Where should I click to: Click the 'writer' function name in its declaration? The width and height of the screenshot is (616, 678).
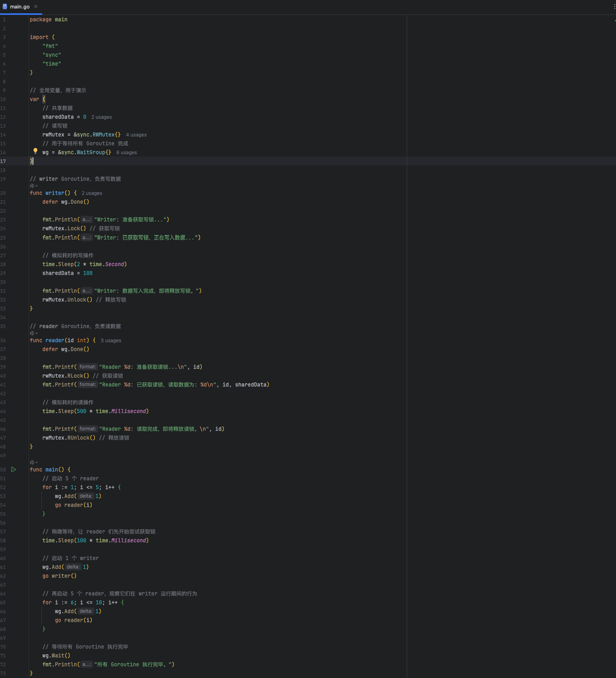55,193
